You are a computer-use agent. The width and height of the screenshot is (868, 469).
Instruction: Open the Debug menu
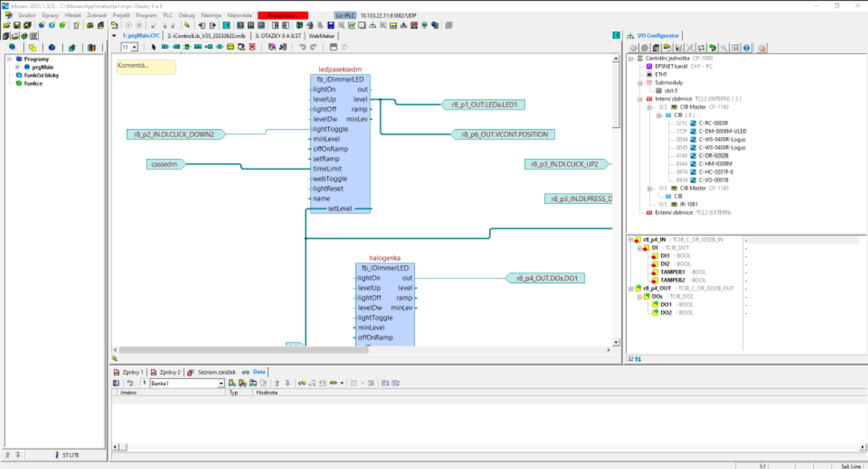pyautogui.click(x=186, y=15)
